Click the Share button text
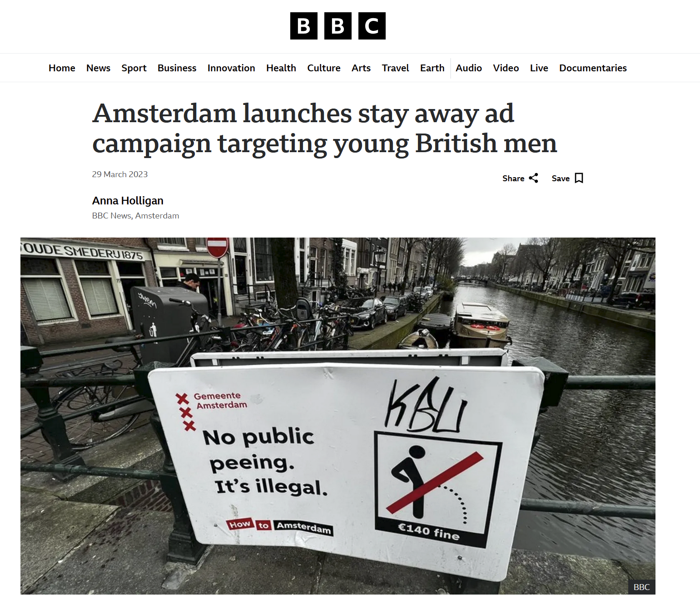This screenshot has width=700, height=610. click(513, 179)
